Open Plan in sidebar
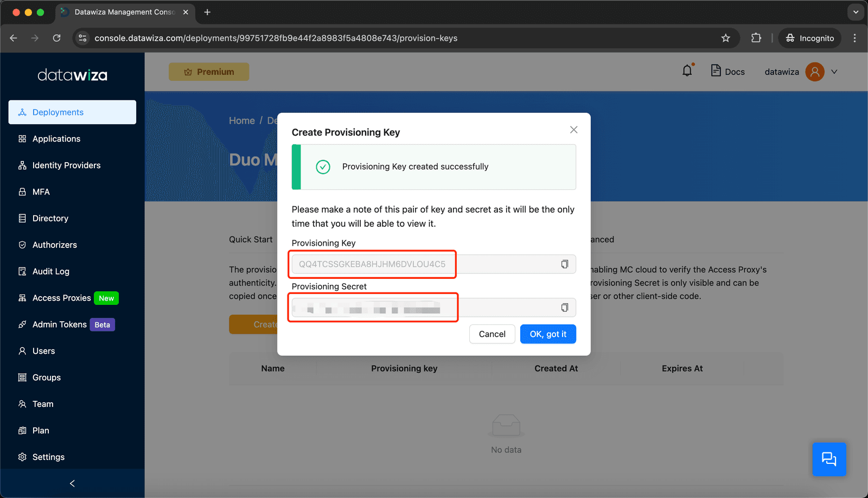 pyautogui.click(x=72, y=431)
